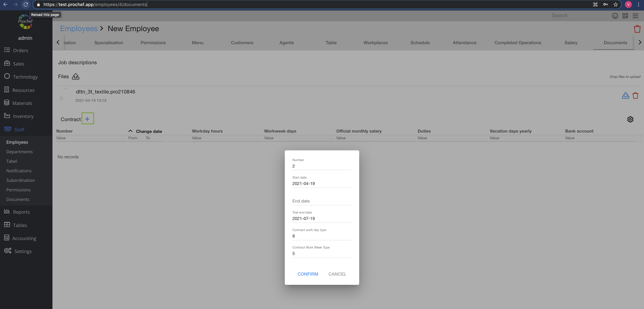Switch to the Salary tab
This screenshot has height=309, width=644.
[x=571, y=43]
